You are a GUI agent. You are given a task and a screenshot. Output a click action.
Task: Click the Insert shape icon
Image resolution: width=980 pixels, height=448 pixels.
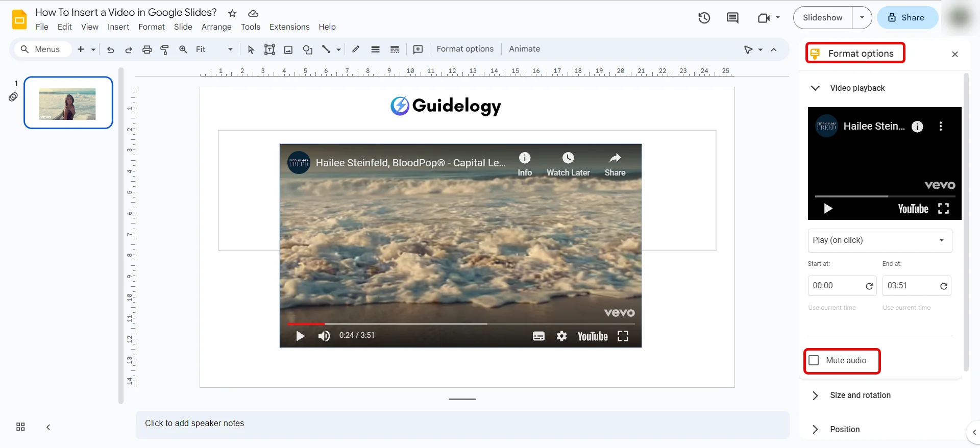tap(308, 49)
